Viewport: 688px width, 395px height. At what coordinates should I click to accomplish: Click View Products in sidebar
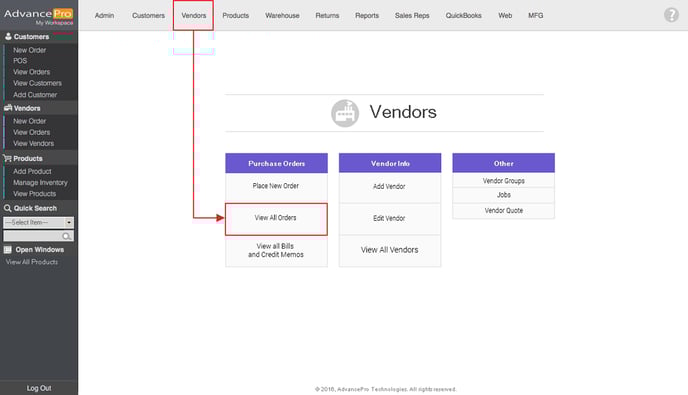[34, 194]
